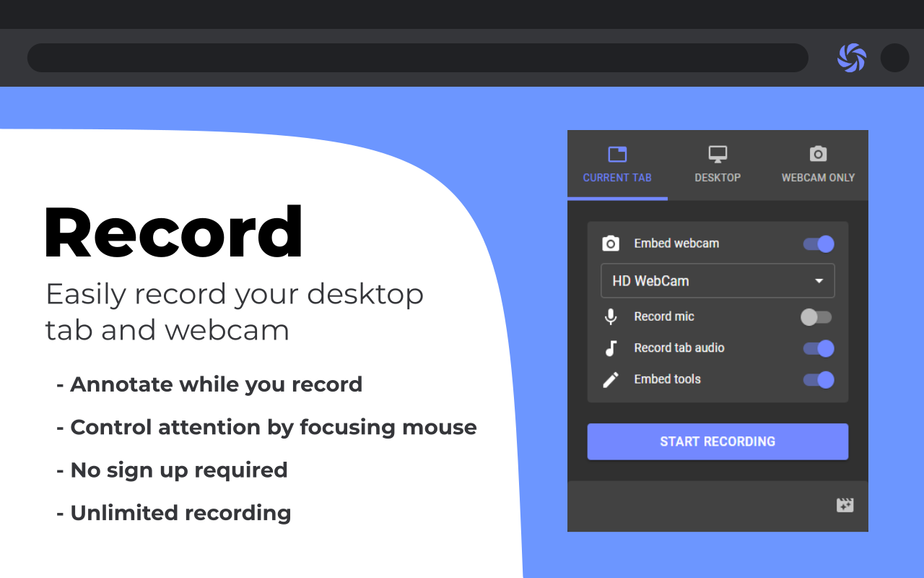Image resolution: width=924 pixels, height=578 pixels.
Task: Click the swirl extension icon in the browser toolbar
Action: (852, 58)
